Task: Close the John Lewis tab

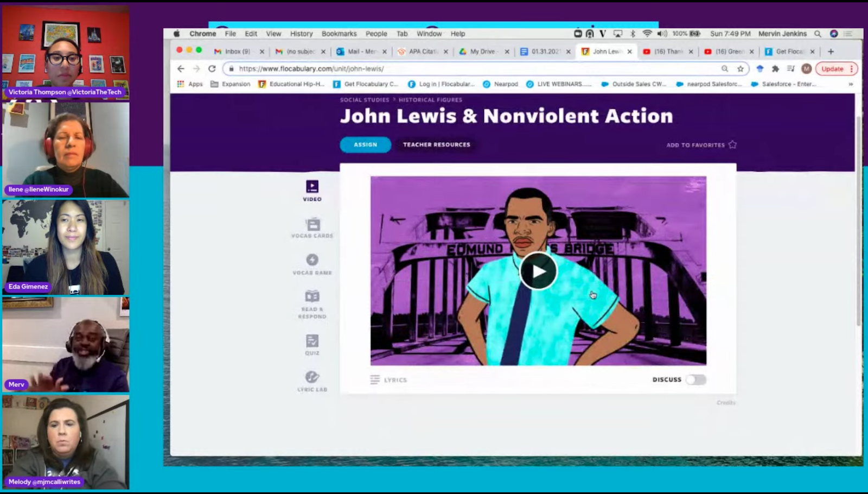Action: coord(630,52)
